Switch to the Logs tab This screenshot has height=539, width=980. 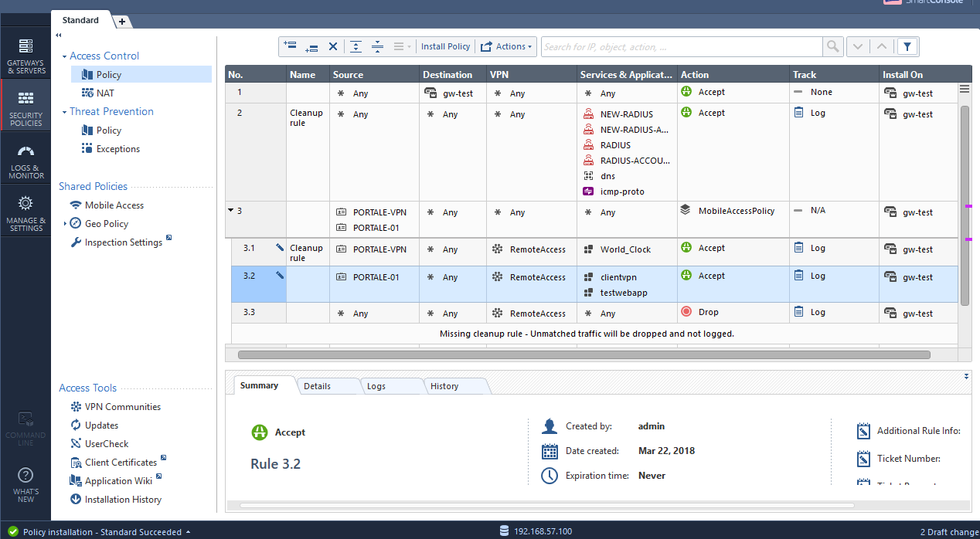click(376, 386)
